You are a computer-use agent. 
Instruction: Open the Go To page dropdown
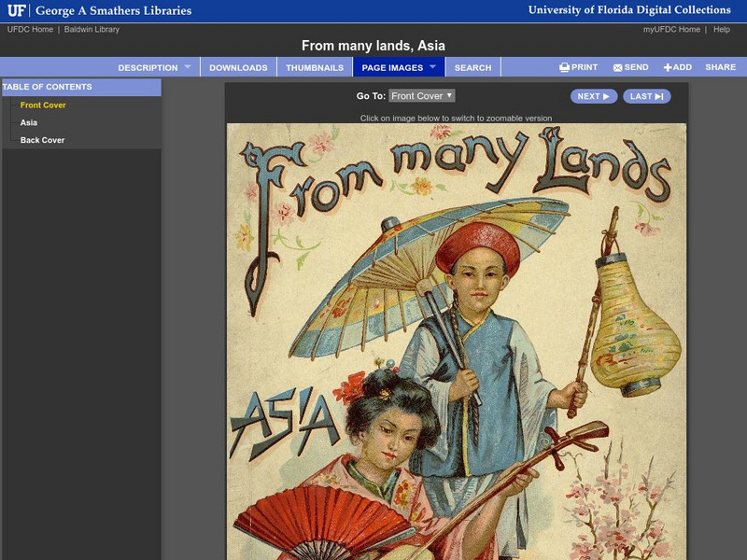[422, 96]
